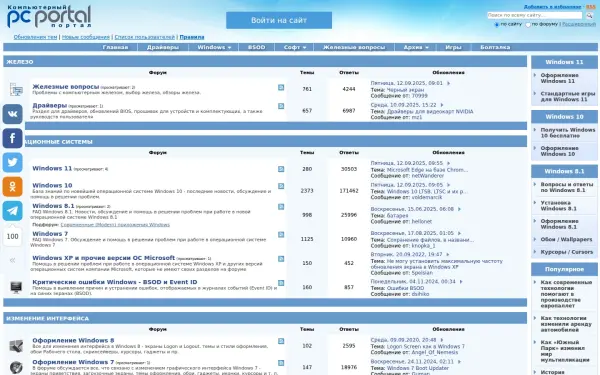Screen dimensions: 600x375
Task: Open RSS icon in Windows XP row
Action: coord(281,259)
